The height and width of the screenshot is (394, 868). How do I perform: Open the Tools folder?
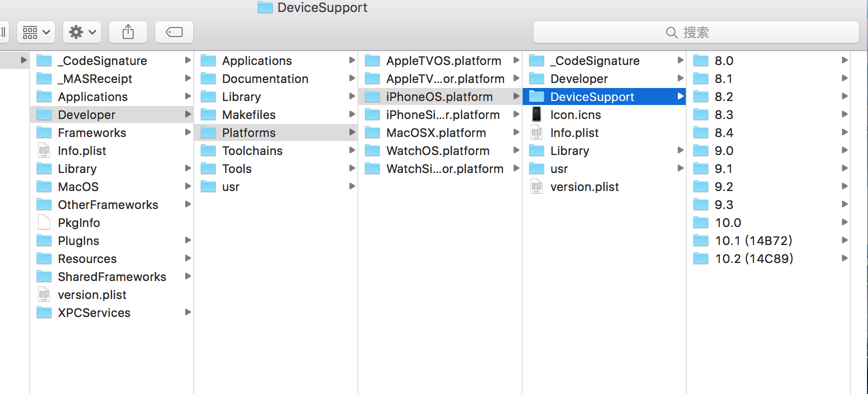[276, 168]
